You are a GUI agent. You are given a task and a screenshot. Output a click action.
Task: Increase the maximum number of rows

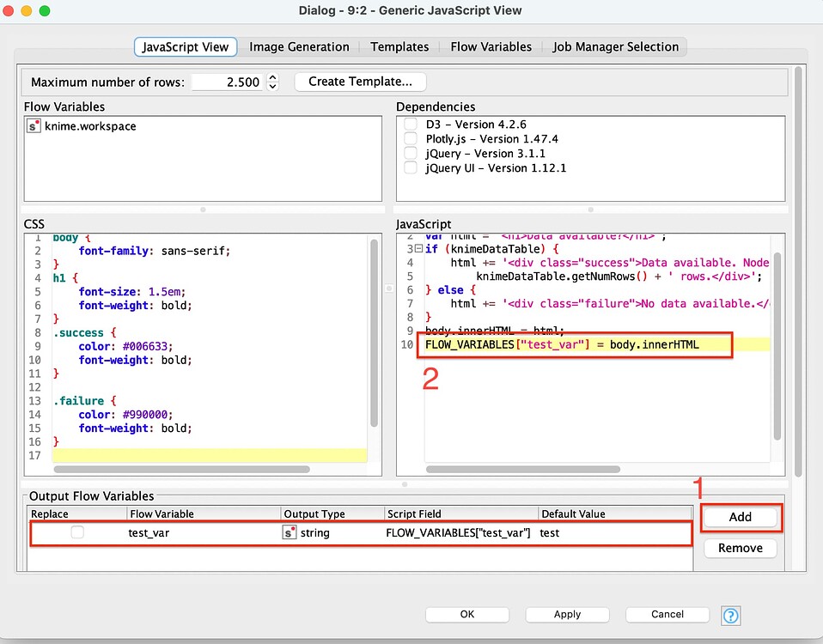[x=272, y=77]
